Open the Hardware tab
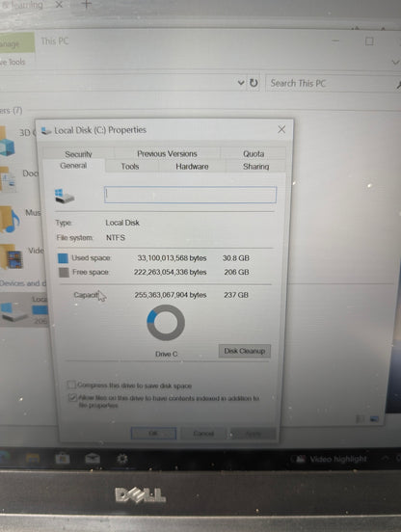 (x=192, y=166)
